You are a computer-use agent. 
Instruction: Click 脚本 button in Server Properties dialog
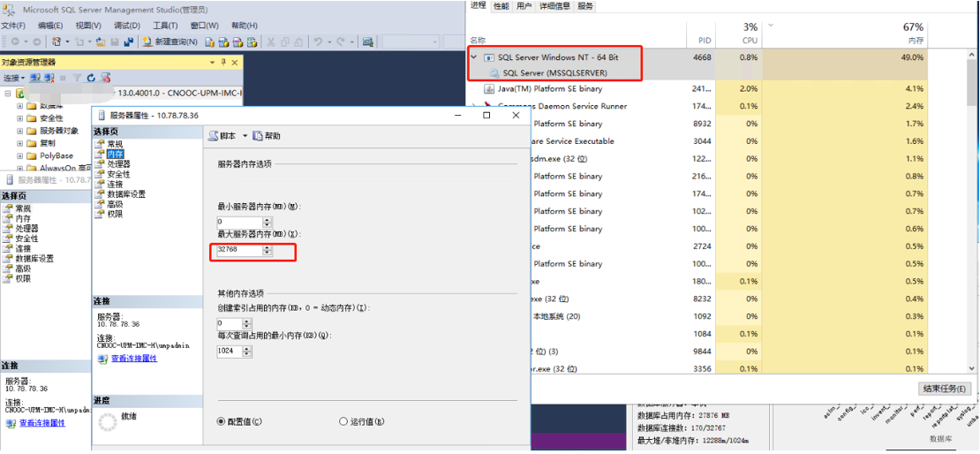(222, 136)
